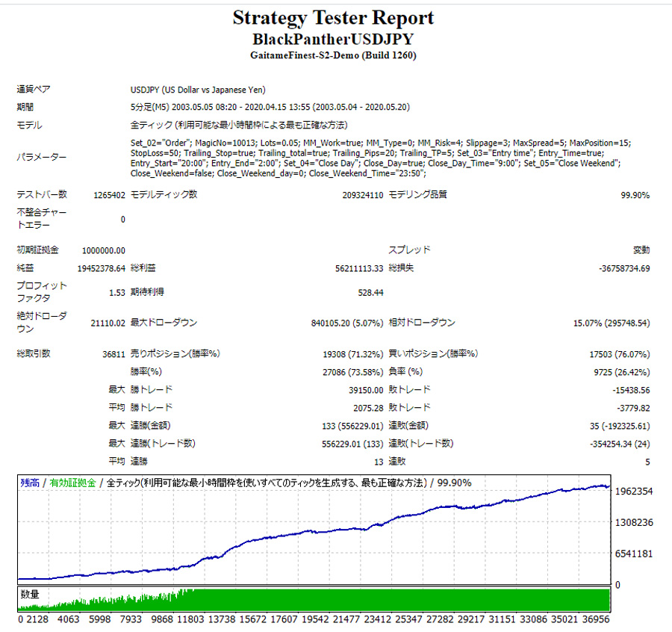Click the StopLoss=50 parameter line

click(x=367, y=153)
